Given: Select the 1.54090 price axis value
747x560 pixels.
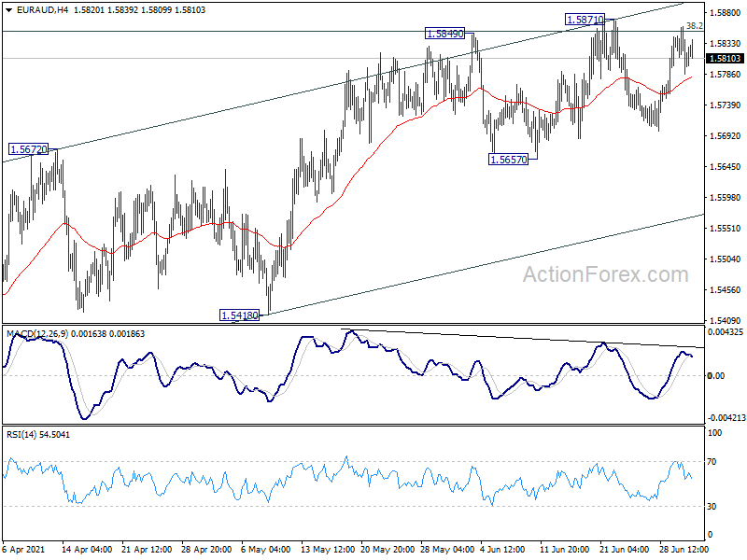Looking at the screenshot, I should pyautogui.click(x=726, y=321).
